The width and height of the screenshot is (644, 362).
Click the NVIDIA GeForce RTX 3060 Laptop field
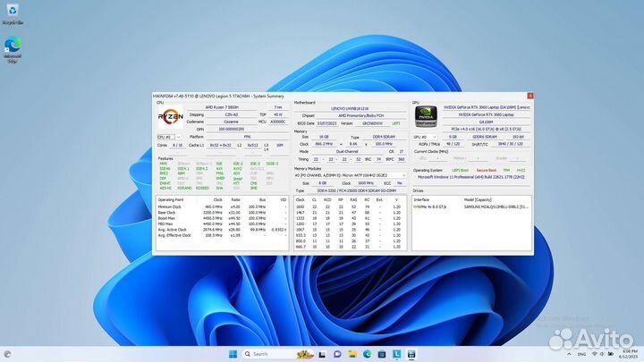[x=487, y=115]
